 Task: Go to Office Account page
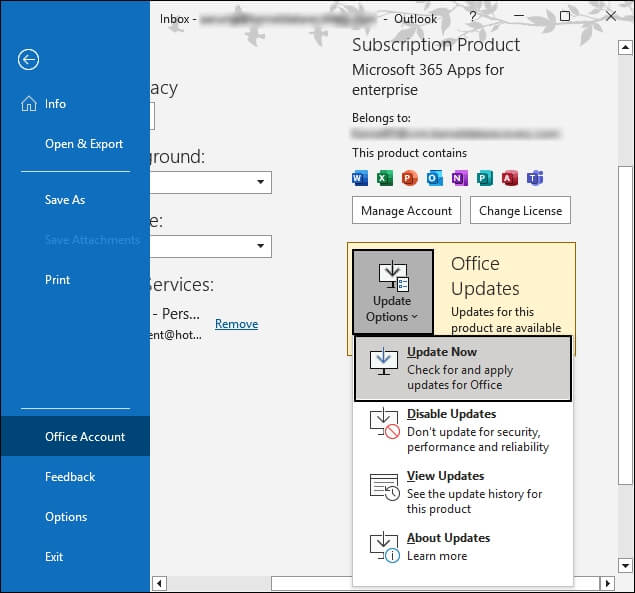[x=75, y=436]
